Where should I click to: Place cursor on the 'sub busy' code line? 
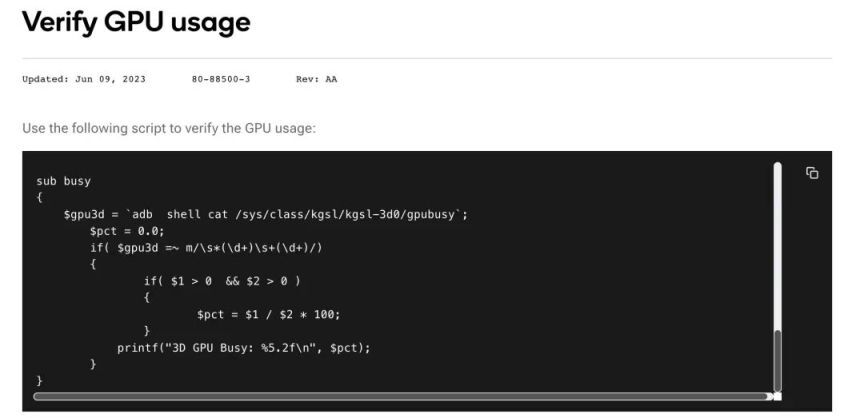[x=63, y=181]
